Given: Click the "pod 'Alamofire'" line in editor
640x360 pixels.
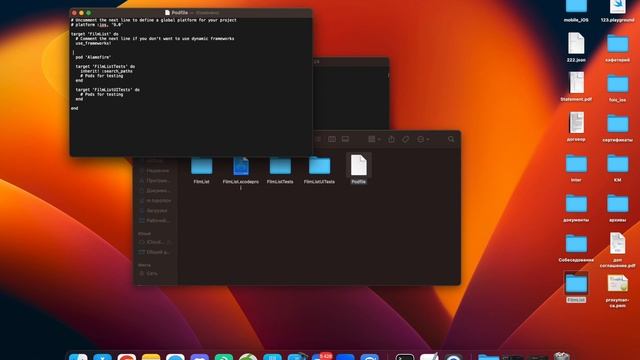Looking at the screenshot, I should (93, 57).
